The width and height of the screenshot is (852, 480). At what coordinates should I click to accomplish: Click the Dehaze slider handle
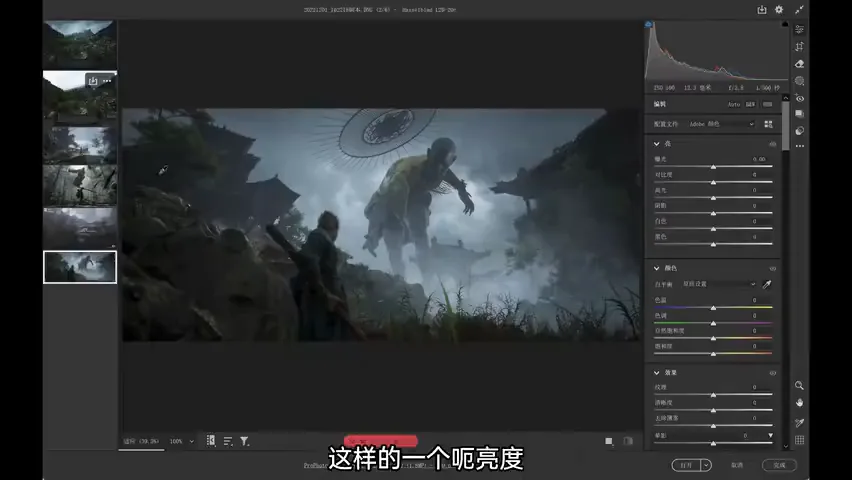point(713,426)
